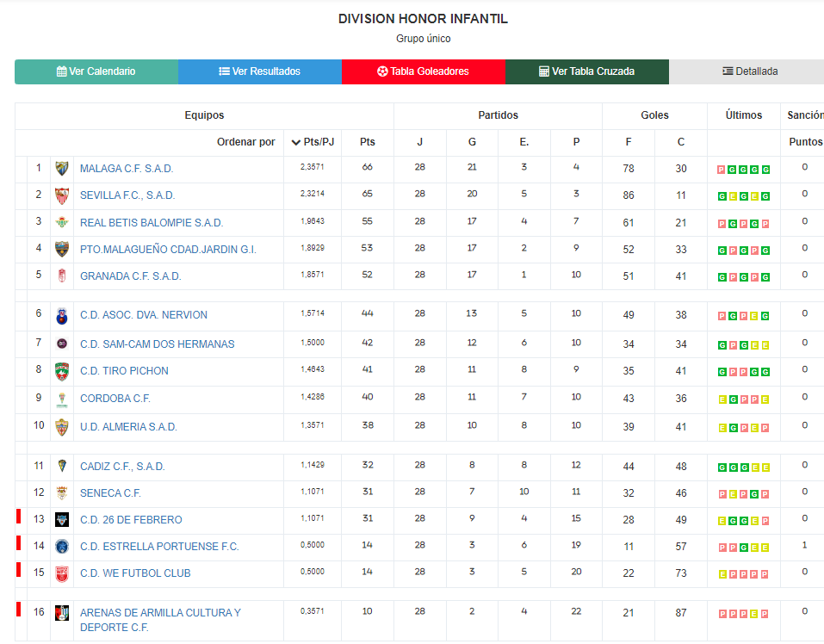Open PTO.MALAGUEÑO CDAD.JARDIN G.I. link
Viewport: 824px width, 644px height.
[x=168, y=250]
